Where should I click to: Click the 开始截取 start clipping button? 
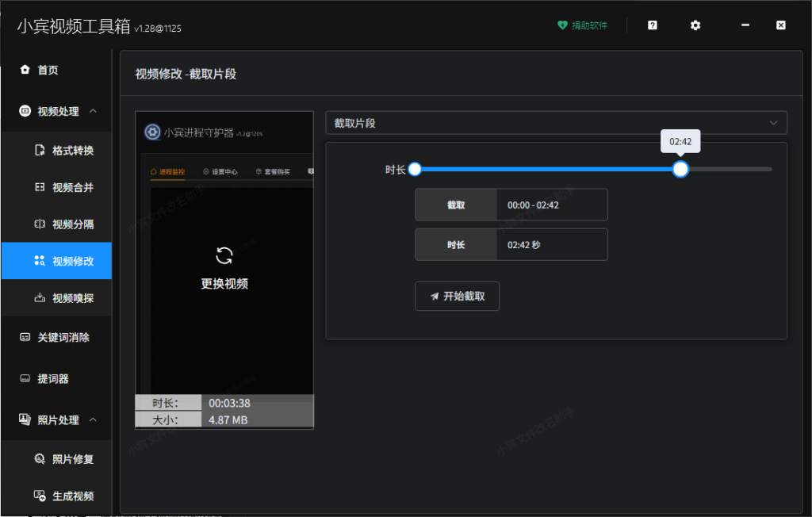pyautogui.click(x=457, y=296)
